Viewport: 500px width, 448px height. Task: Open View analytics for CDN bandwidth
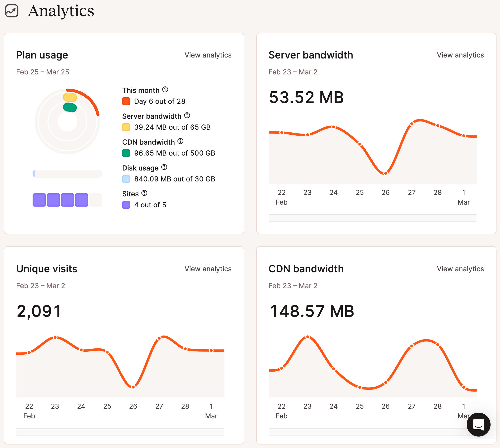tap(460, 269)
